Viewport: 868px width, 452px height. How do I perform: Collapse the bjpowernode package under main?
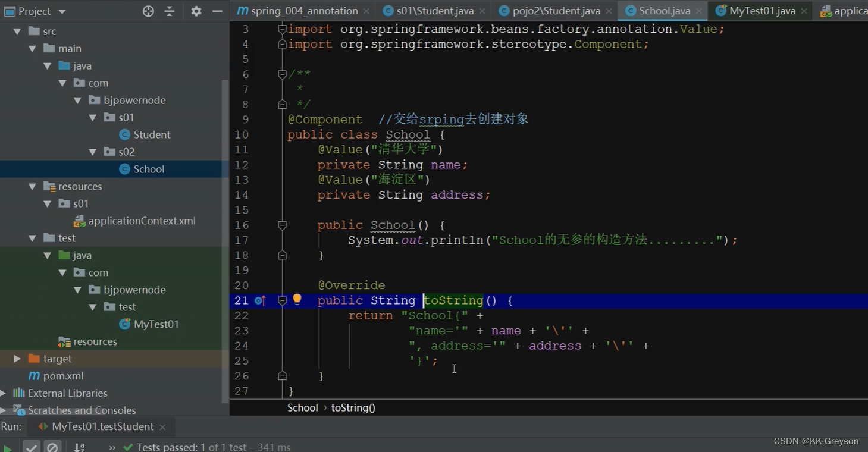[78, 101]
